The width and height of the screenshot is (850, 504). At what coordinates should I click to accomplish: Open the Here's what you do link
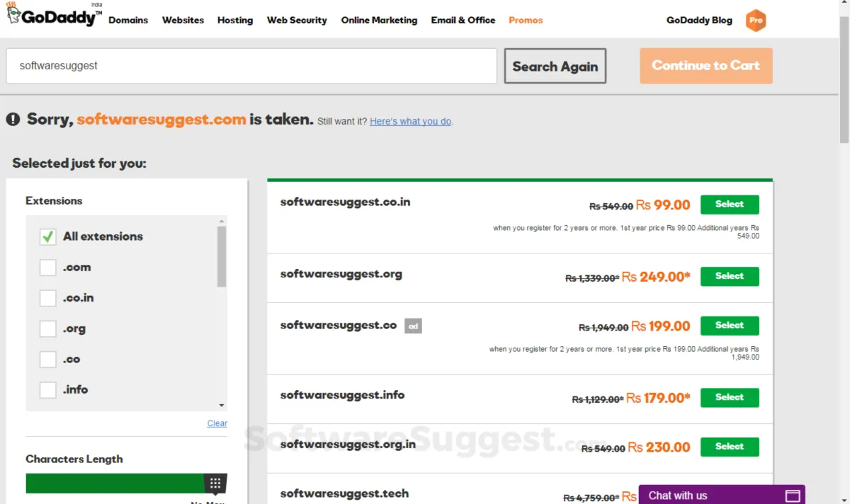pos(411,121)
